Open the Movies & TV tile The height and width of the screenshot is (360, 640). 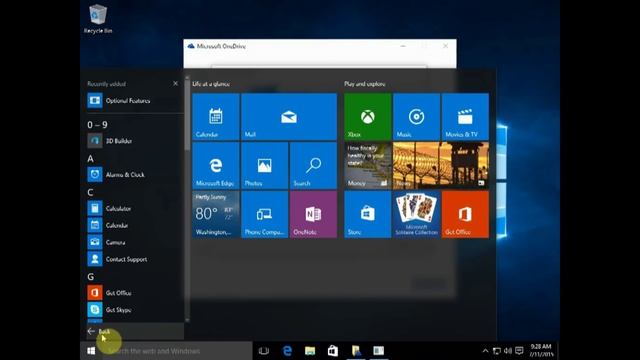(x=465, y=117)
